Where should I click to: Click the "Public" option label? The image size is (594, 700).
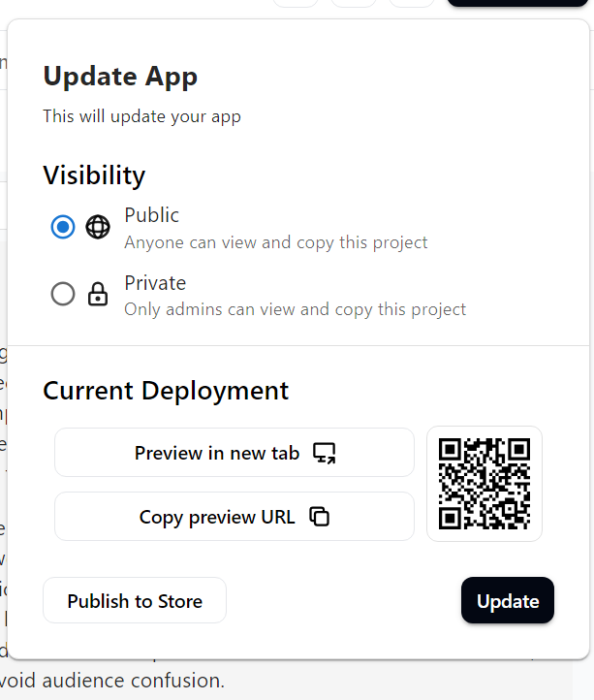click(x=152, y=215)
